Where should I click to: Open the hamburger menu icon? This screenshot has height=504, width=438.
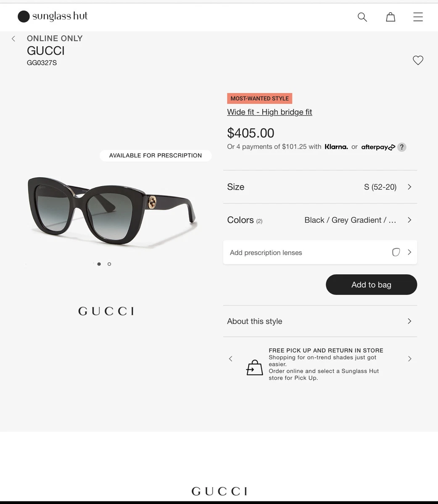tap(418, 17)
